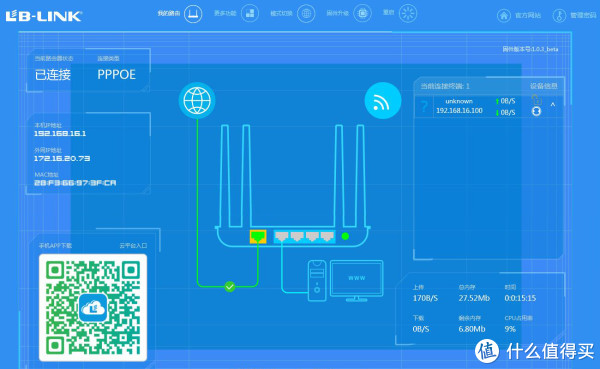Toggle the lock icon for unknown device

click(x=536, y=100)
